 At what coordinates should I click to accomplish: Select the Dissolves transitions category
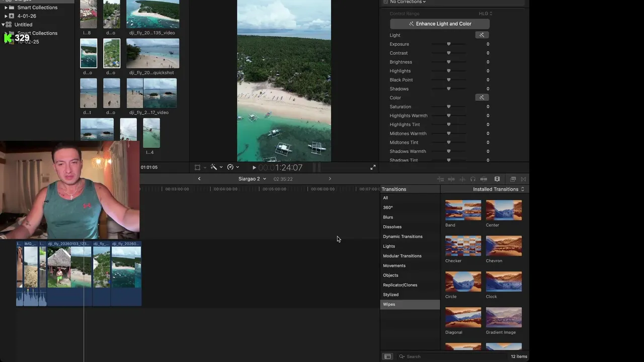[410, 227]
